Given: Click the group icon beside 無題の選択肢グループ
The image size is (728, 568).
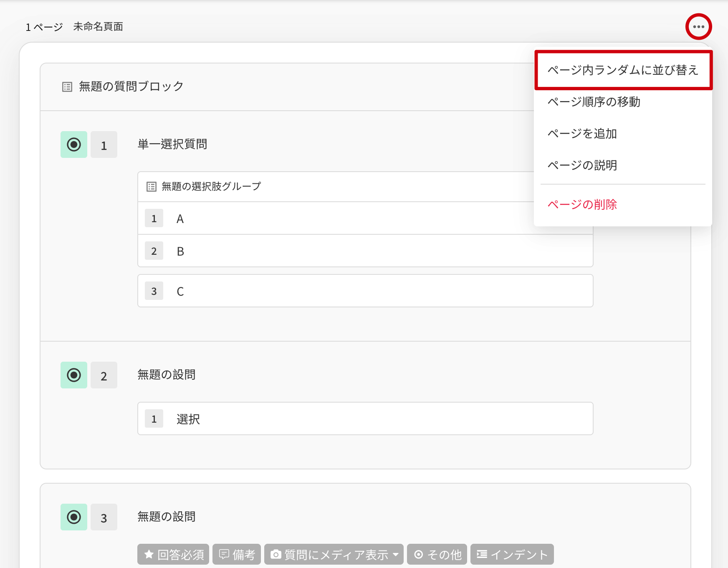Looking at the screenshot, I should (x=152, y=187).
